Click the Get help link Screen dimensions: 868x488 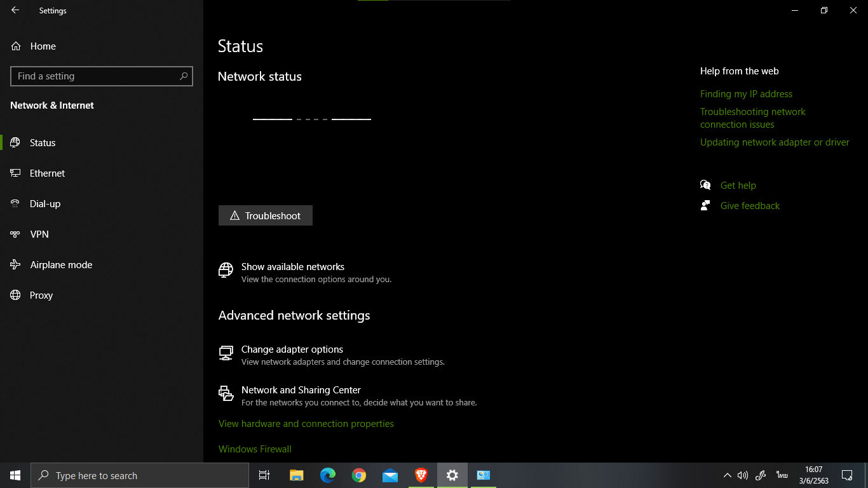pos(738,186)
